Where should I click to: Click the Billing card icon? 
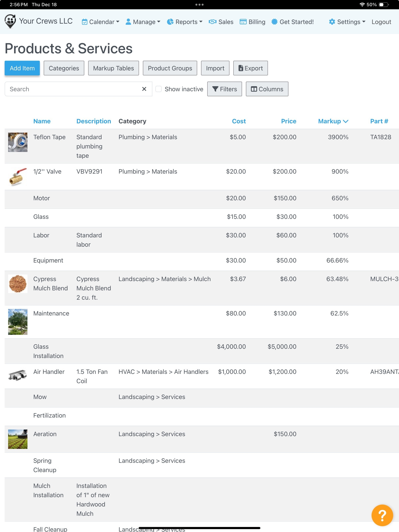pos(243,22)
